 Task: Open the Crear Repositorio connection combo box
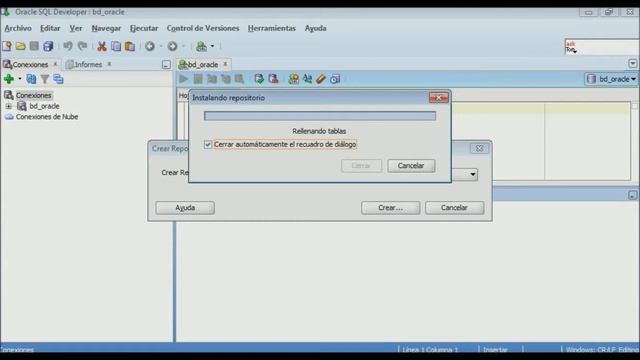point(472,175)
